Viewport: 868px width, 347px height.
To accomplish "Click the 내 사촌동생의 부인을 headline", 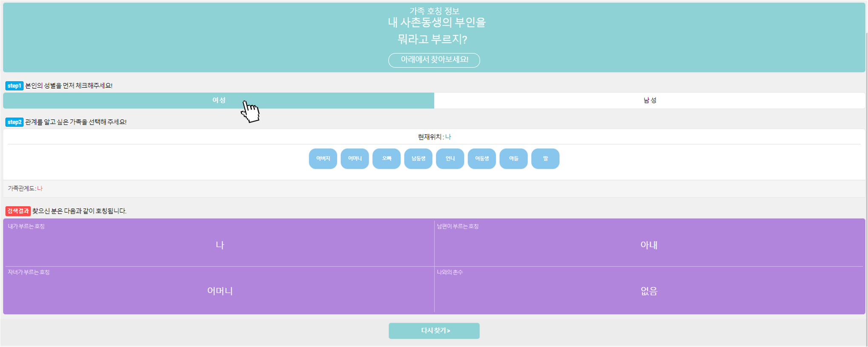I will [x=437, y=23].
